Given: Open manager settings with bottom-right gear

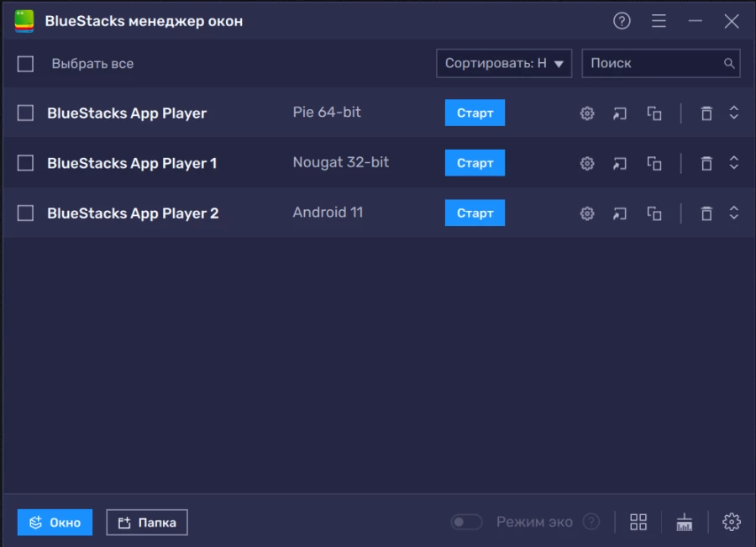Looking at the screenshot, I should pyautogui.click(x=732, y=522).
